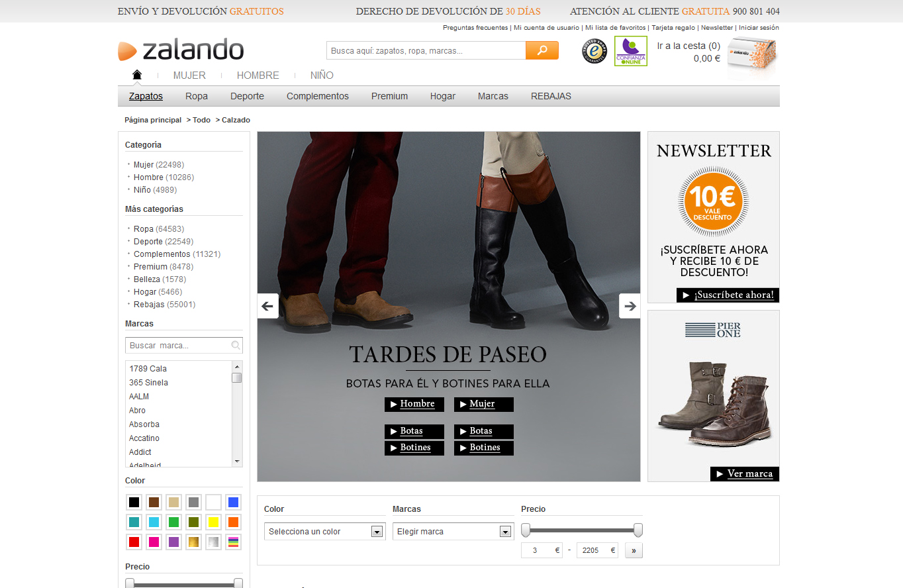Click the banner 'Hombre' button
903x588 pixels.
pos(414,404)
